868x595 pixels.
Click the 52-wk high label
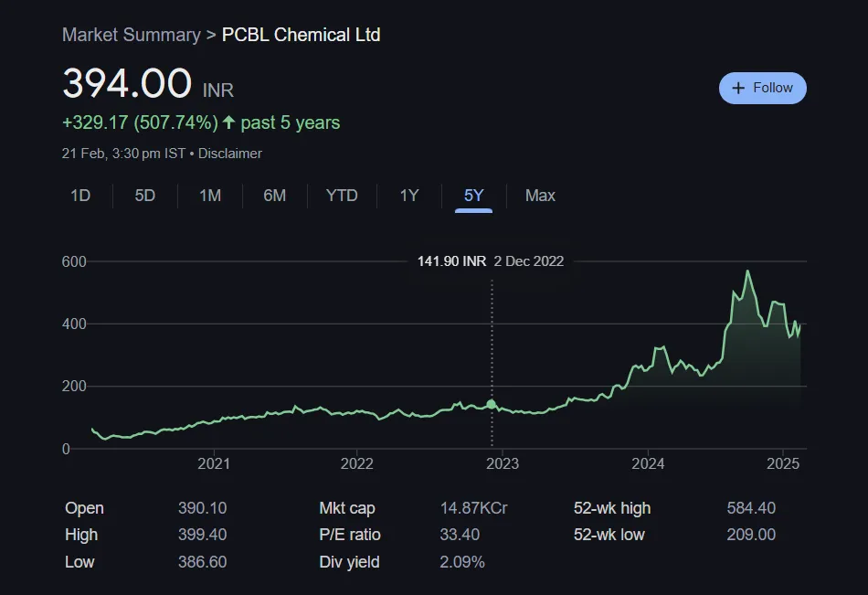pos(612,508)
